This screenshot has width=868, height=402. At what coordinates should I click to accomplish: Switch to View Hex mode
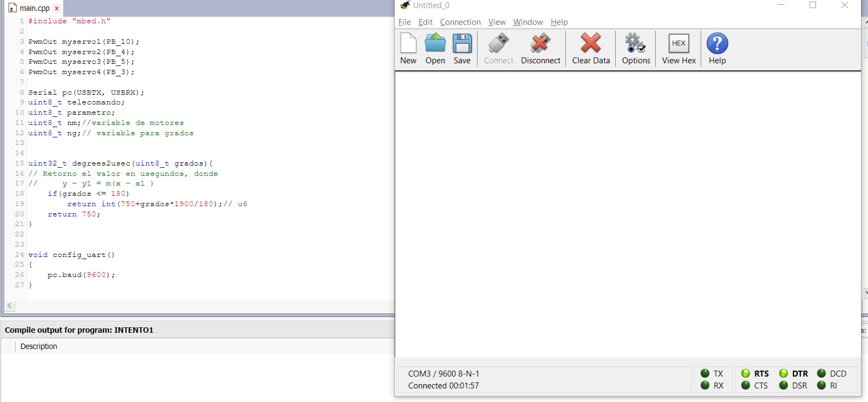(678, 48)
